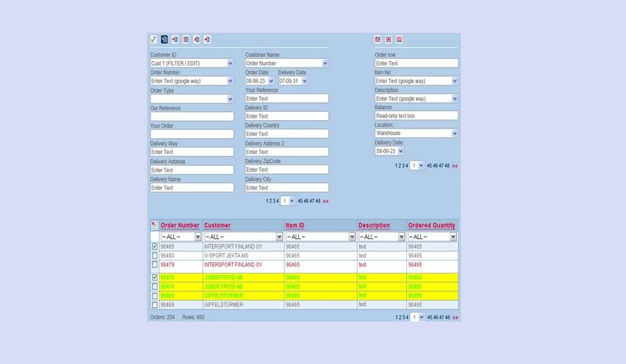Click the select-all icon in the grid header corner
Screen dimensions: 626x364
click(154, 225)
